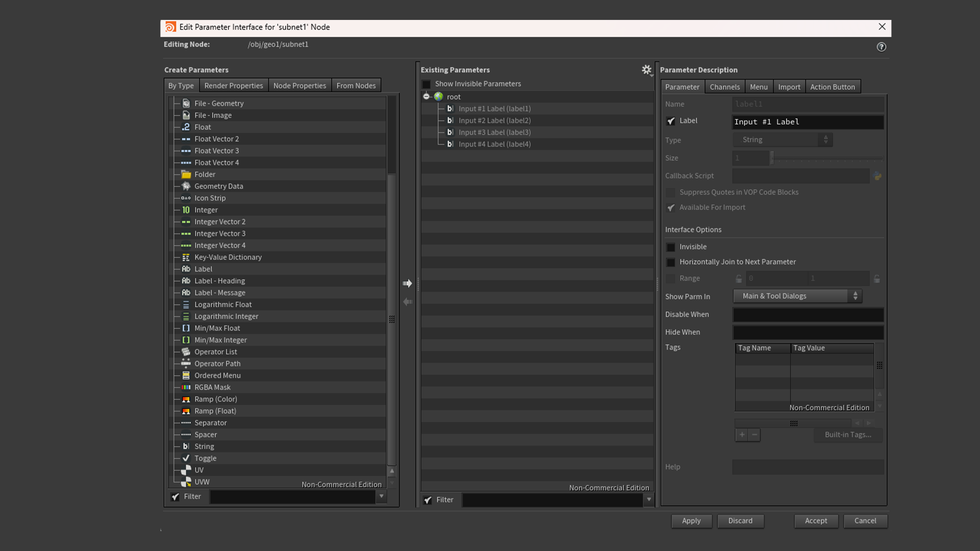Switch to the Render Properties tab

tap(233, 86)
